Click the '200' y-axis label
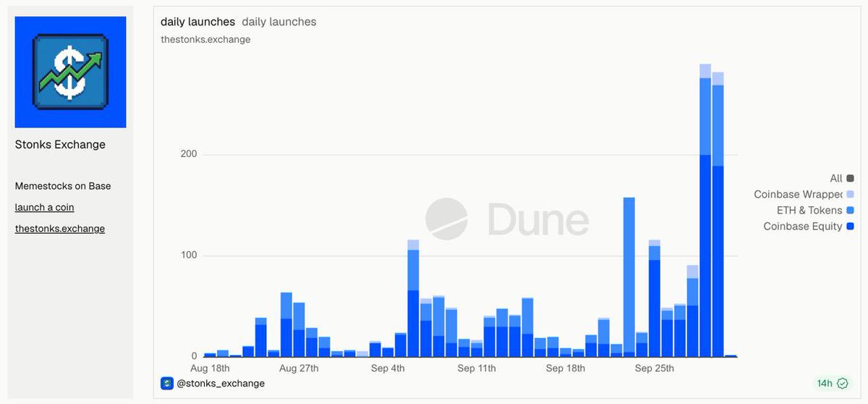The image size is (868, 404). click(189, 154)
